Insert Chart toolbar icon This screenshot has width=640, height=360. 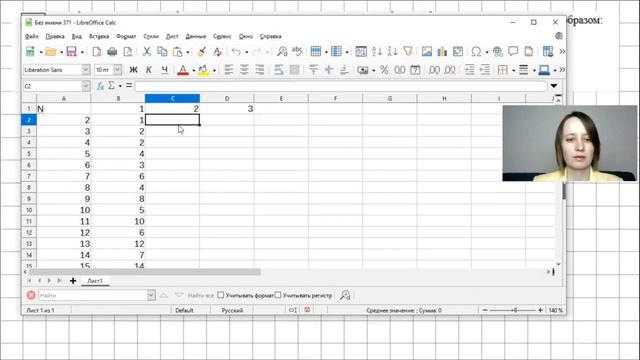442,51
